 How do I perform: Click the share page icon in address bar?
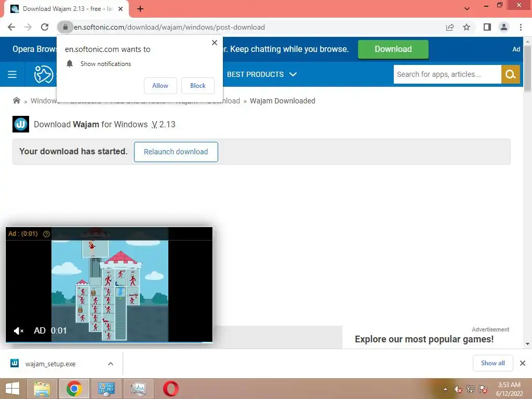(x=450, y=27)
